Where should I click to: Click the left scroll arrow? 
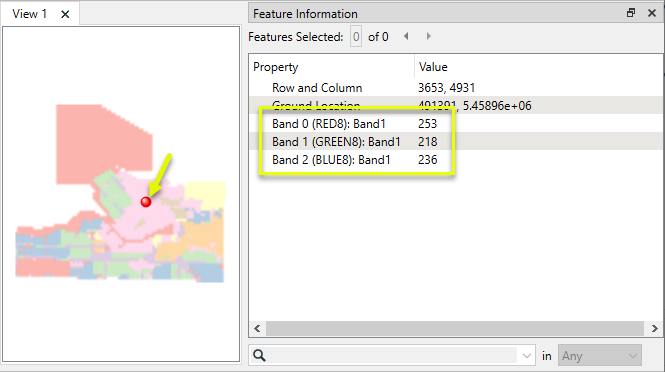click(257, 328)
